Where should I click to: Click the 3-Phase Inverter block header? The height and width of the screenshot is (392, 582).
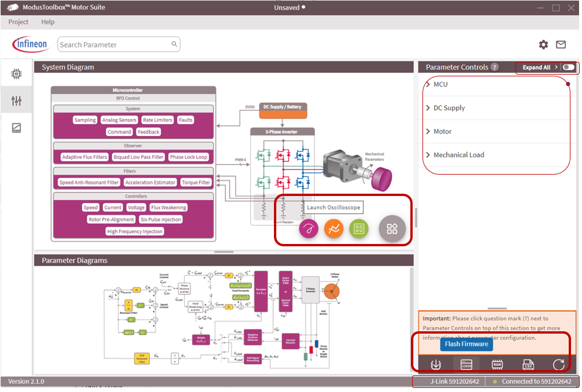pyautogui.click(x=283, y=132)
